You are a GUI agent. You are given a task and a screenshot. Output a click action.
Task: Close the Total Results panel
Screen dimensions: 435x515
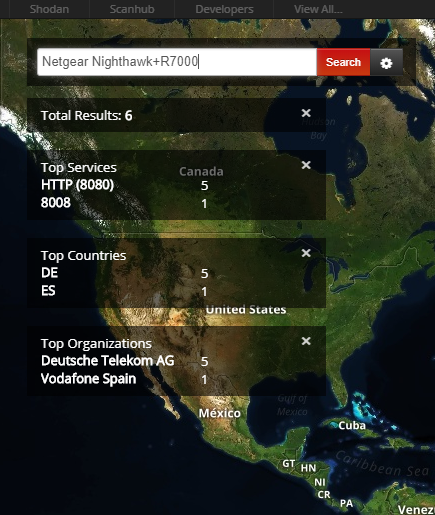[306, 113]
